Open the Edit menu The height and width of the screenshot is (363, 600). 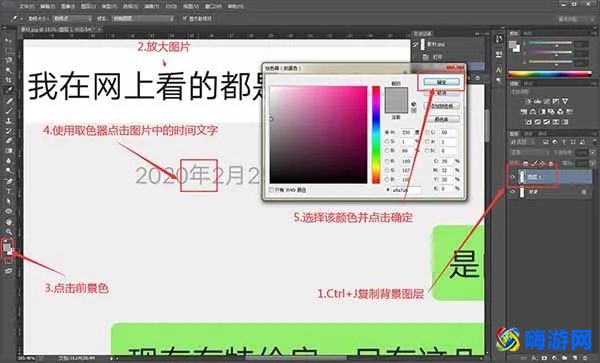coord(47,7)
